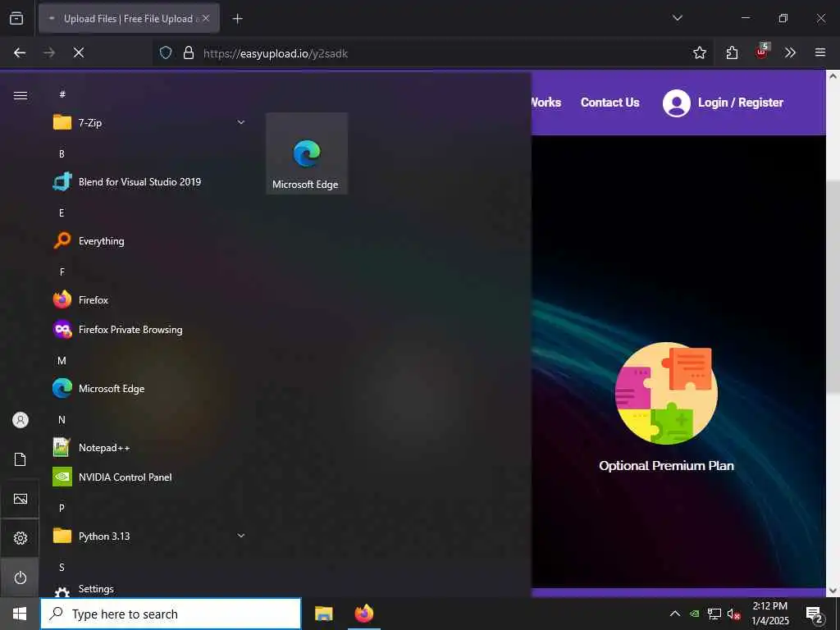This screenshot has width=840, height=630.
Task: Click the letter F section header
Action: [62, 272]
